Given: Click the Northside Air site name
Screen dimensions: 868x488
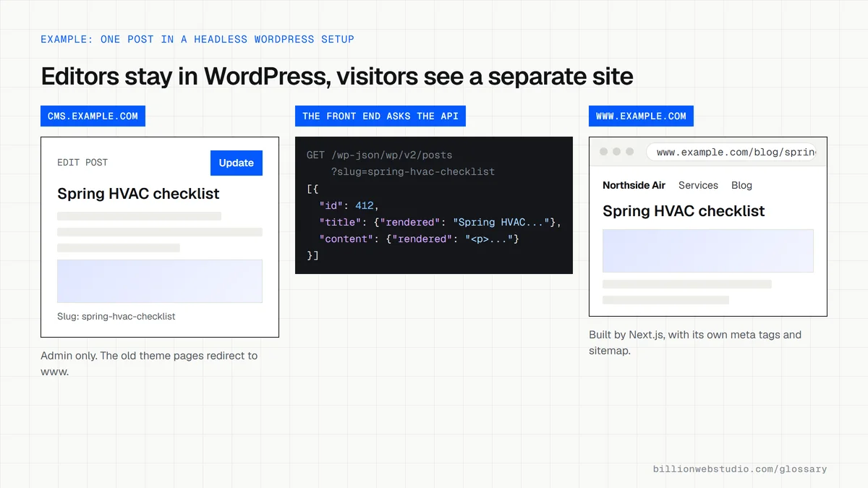Looking at the screenshot, I should coord(634,185).
